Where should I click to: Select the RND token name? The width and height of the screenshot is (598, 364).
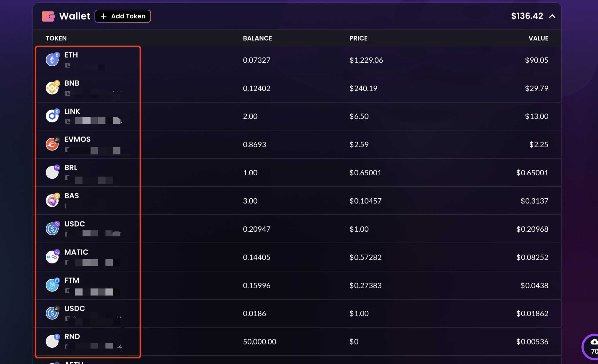(72, 337)
